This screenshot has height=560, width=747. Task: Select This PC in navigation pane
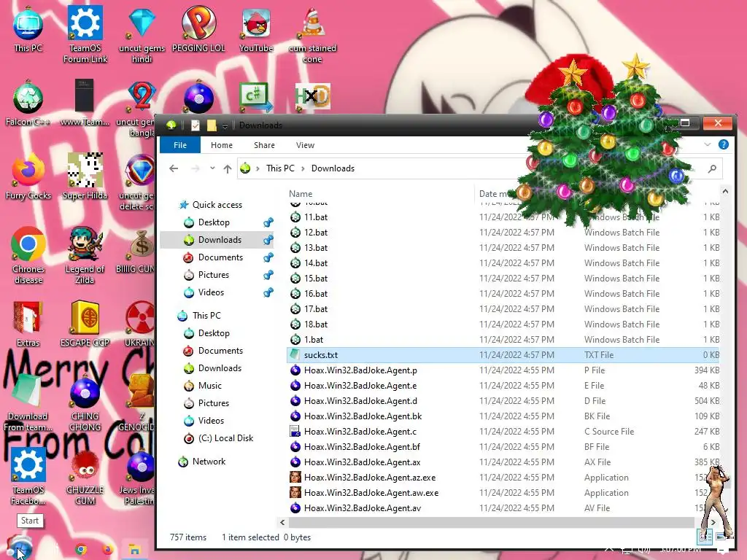click(206, 315)
